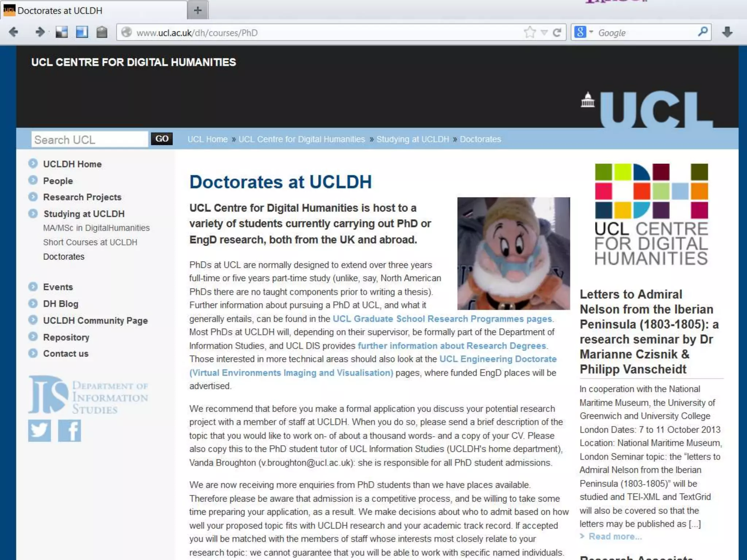Bookmark this page with the star icon
The image size is (747, 560).
(x=530, y=32)
